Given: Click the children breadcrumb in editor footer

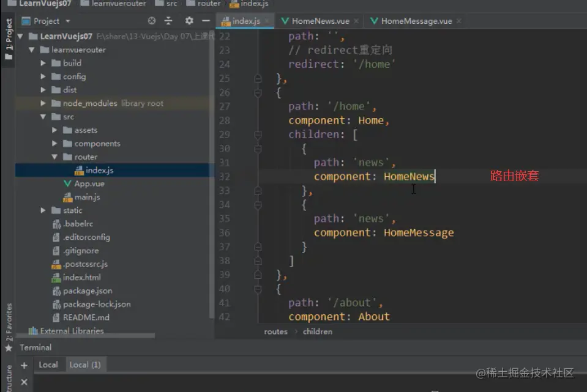Looking at the screenshot, I should pos(317,331).
